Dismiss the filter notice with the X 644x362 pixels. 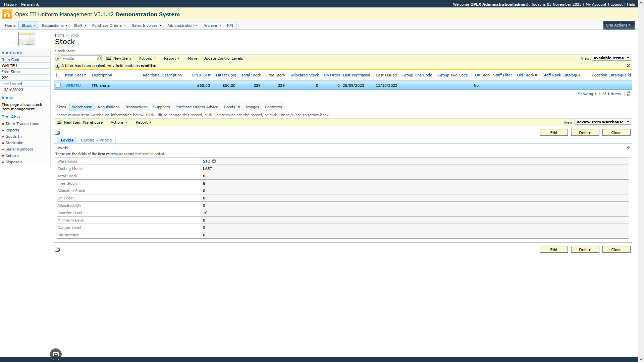coord(628,66)
